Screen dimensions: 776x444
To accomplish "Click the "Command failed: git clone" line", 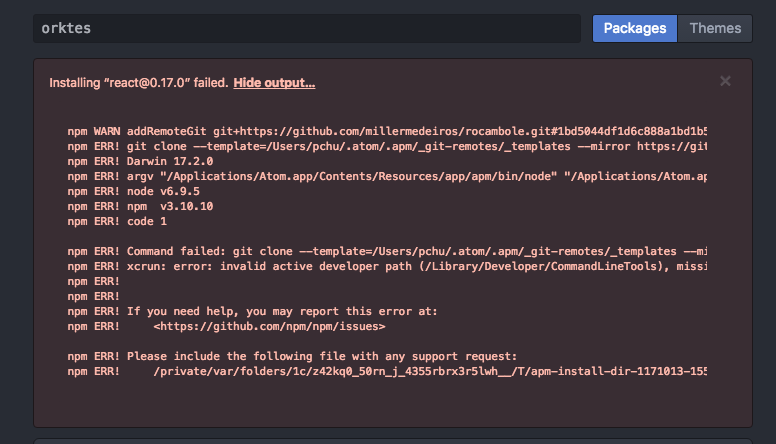I will (387, 251).
